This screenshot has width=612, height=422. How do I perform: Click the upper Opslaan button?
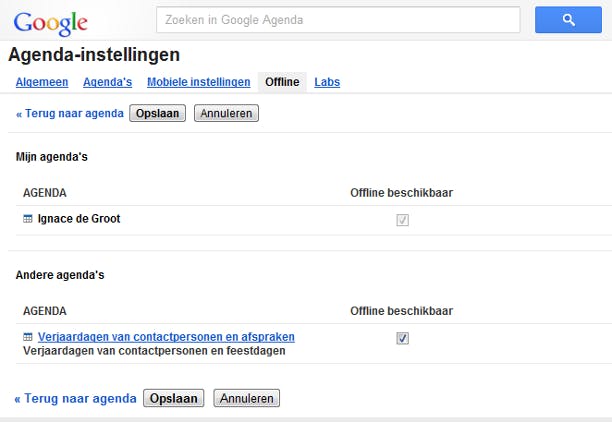tap(157, 113)
